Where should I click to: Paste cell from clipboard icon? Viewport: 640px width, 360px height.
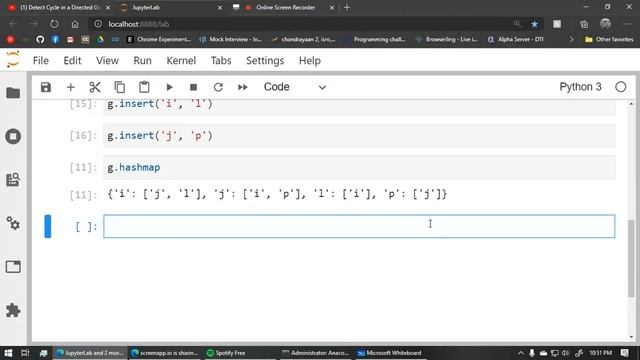144,87
